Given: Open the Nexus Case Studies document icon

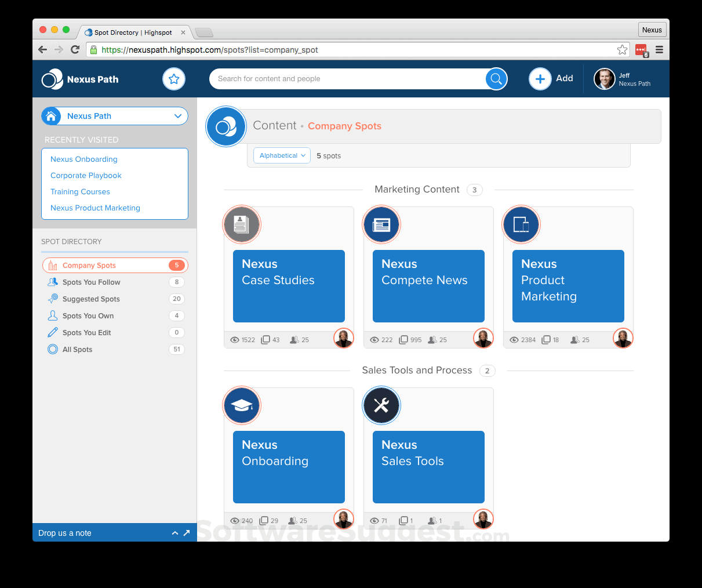Looking at the screenshot, I should (x=242, y=224).
